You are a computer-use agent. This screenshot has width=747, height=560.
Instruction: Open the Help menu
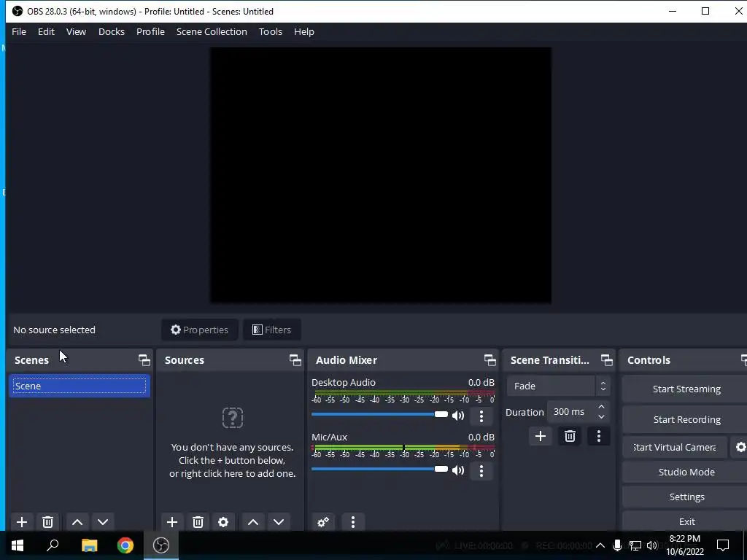304,32
